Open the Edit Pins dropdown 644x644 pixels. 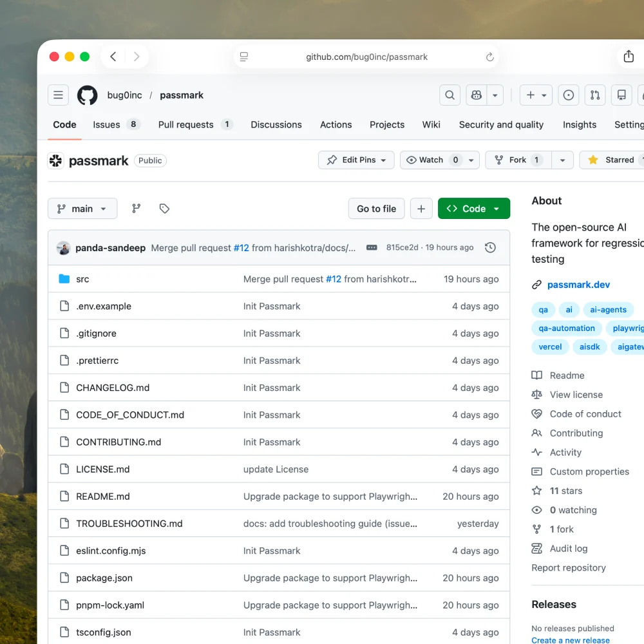pos(356,160)
